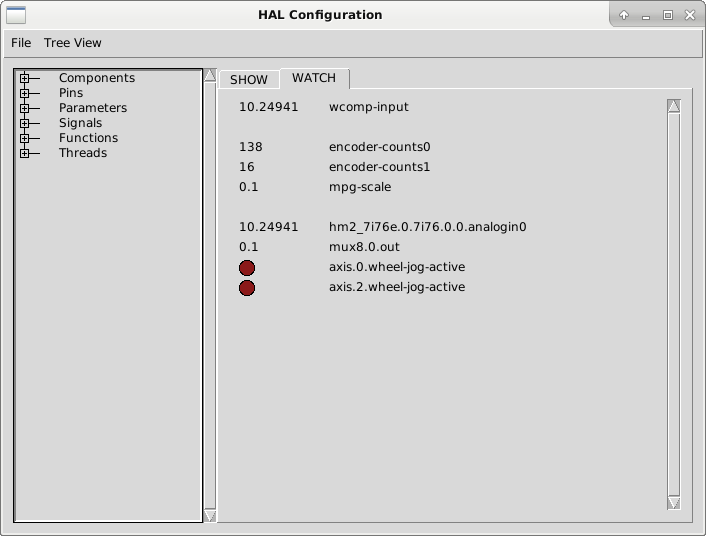Expand the Signals tree node
The width and height of the screenshot is (706, 536).
tap(24, 123)
